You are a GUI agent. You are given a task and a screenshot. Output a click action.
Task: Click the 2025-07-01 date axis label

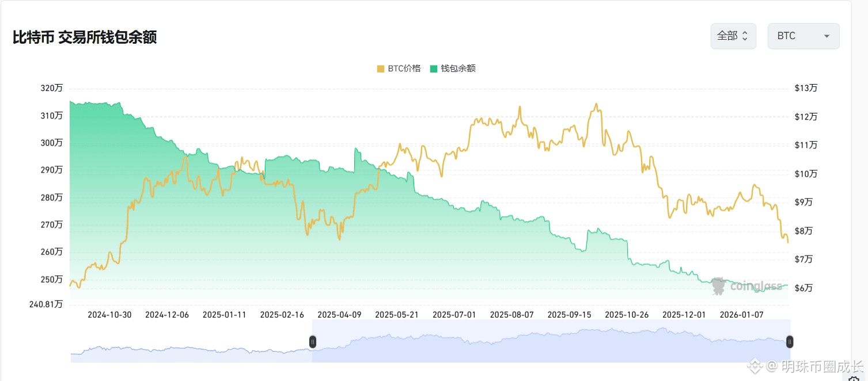(454, 315)
